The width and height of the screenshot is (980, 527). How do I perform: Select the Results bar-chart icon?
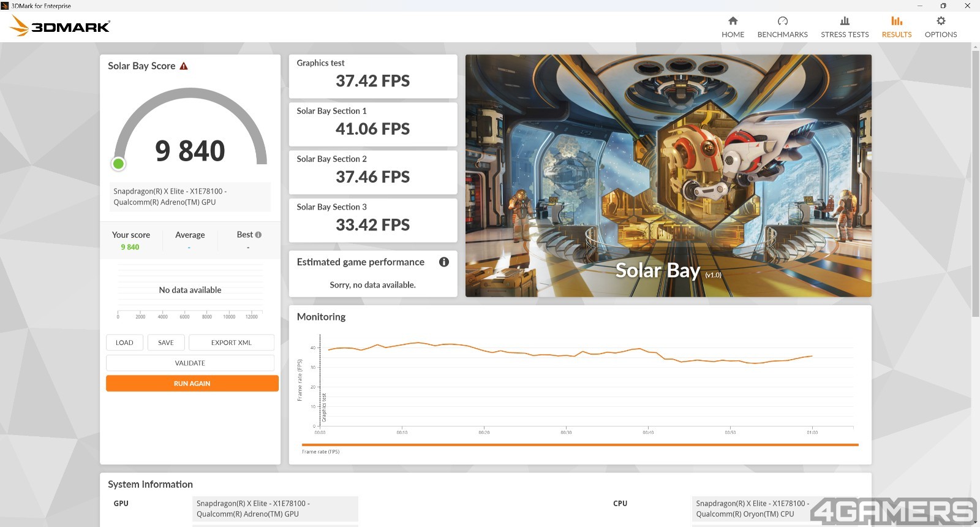(x=897, y=21)
